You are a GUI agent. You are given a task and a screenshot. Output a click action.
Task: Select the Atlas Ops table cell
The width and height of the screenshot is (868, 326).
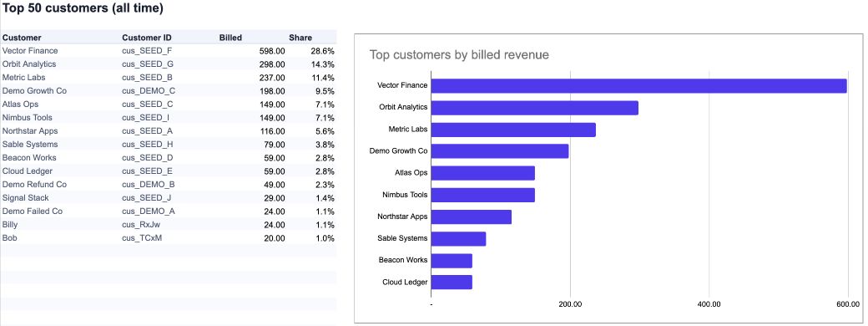21,104
